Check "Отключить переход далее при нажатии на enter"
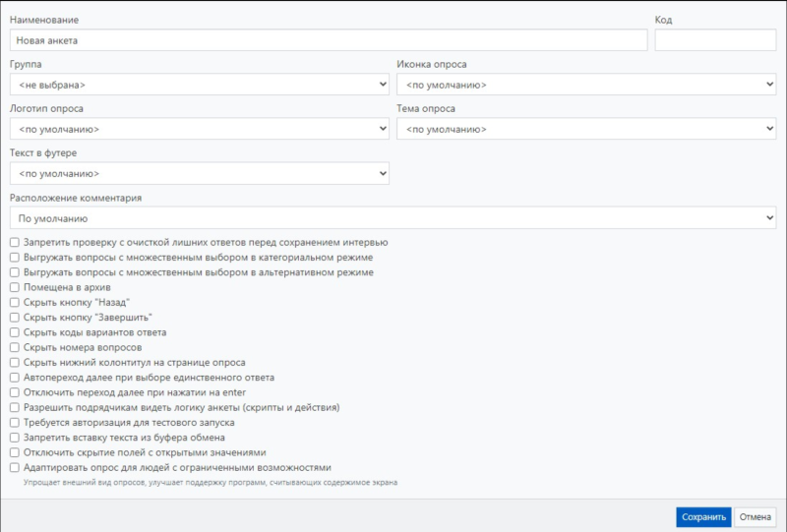The image size is (787, 532). tap(15, 392)
